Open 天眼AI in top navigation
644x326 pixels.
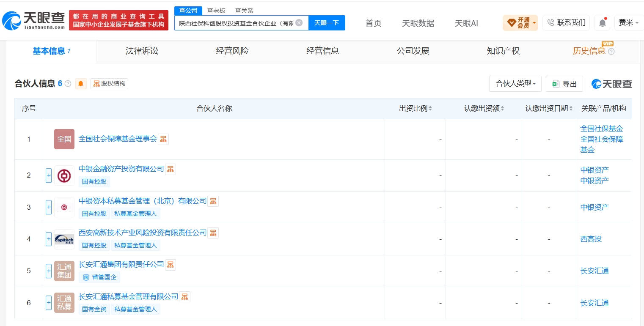click(x=466, y=23)
